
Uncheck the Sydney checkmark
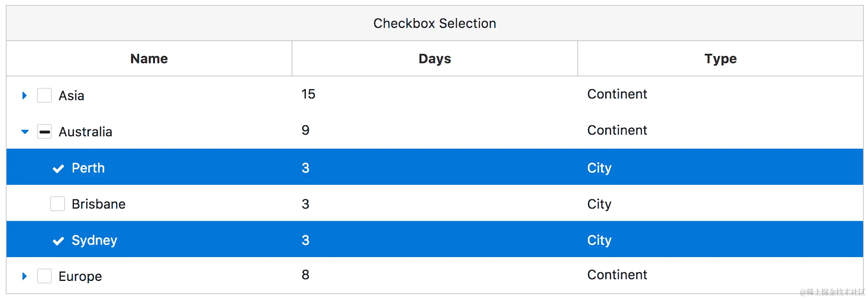pyautogui.click(x=58, y=241)
